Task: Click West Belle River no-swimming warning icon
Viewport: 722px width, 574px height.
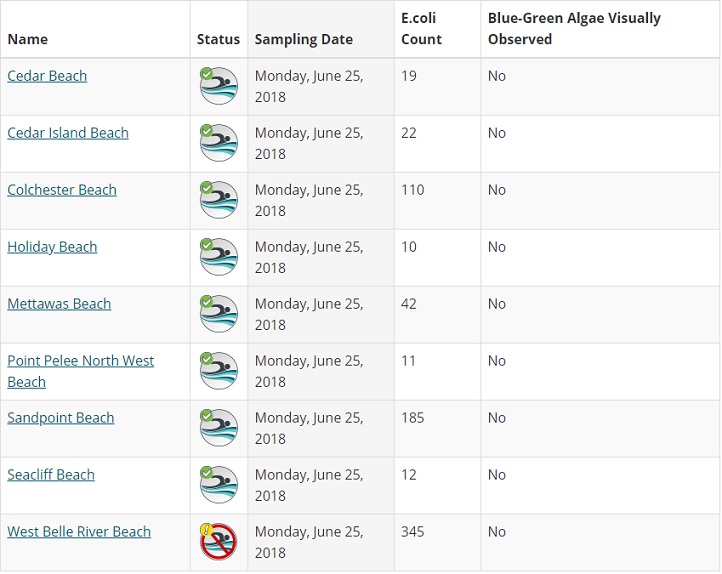Action: (218, 542)
